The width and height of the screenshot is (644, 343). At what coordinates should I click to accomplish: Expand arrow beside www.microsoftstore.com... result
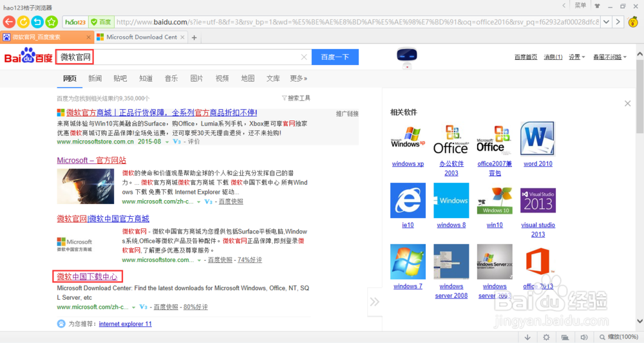point(199,260)
